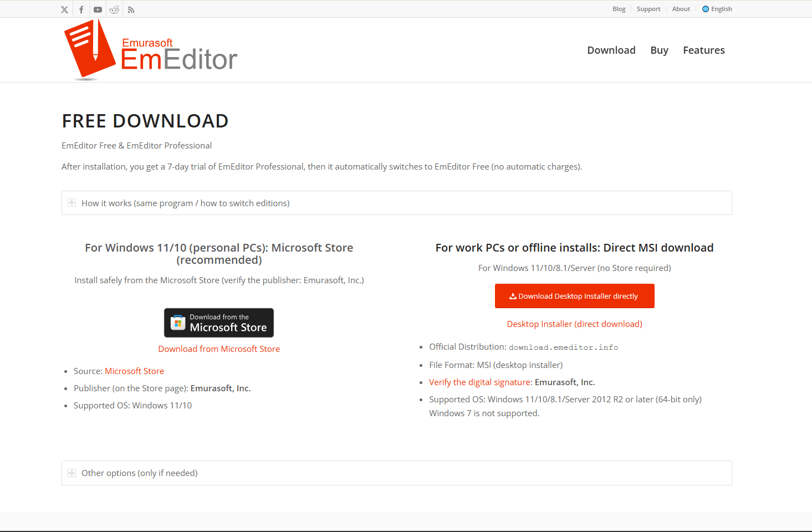
Task: Click the globe language icon
Action: pos(706,9)
